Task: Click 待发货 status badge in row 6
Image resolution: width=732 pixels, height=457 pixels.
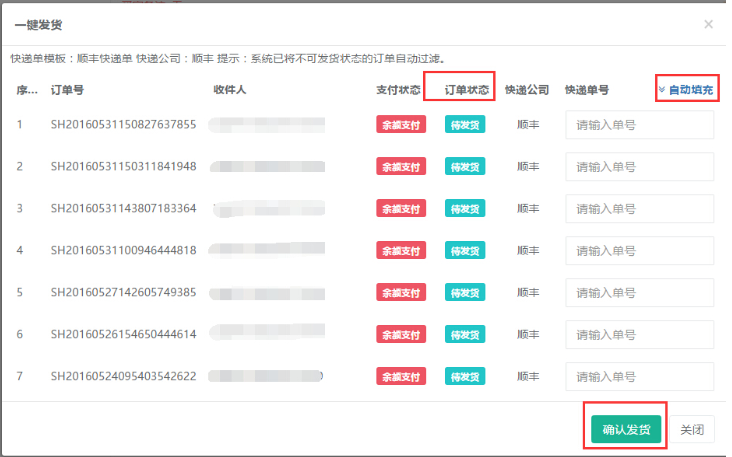Action: [465, 335]
